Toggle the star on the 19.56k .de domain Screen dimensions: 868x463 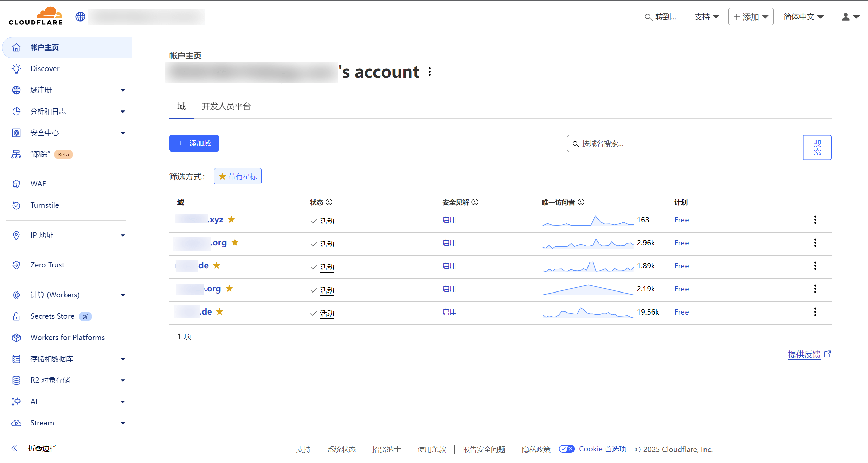coord(220,312)
